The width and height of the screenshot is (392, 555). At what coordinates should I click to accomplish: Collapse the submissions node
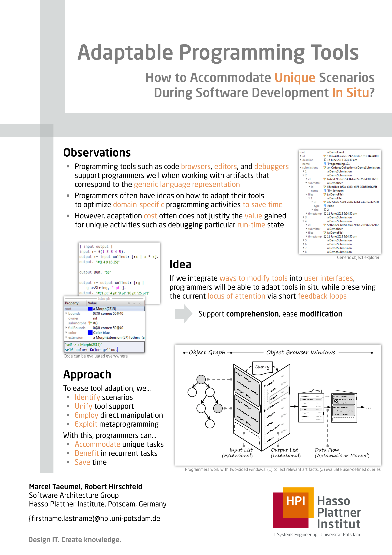click(301, 168)
